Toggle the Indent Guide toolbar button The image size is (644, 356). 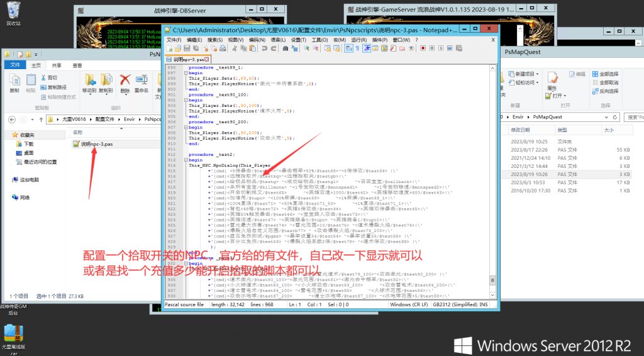[x=367, y=48]
